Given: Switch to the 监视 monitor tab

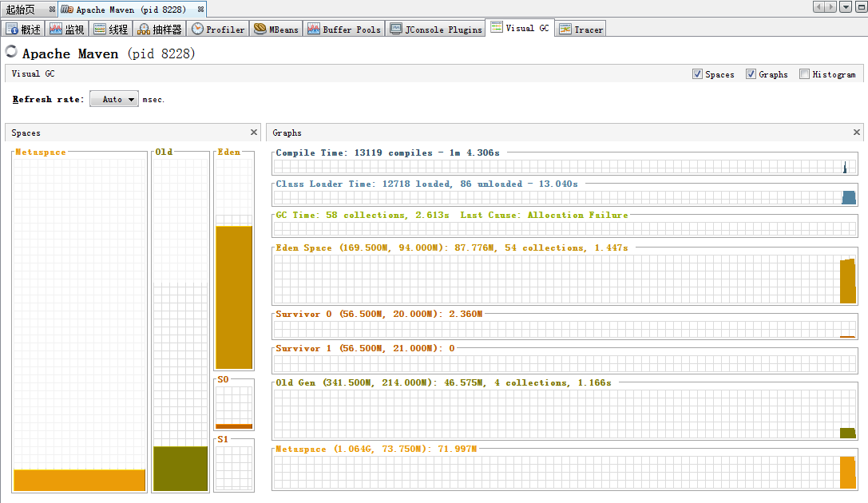Looking at the screenshot, I should click(x=66, y=30).
